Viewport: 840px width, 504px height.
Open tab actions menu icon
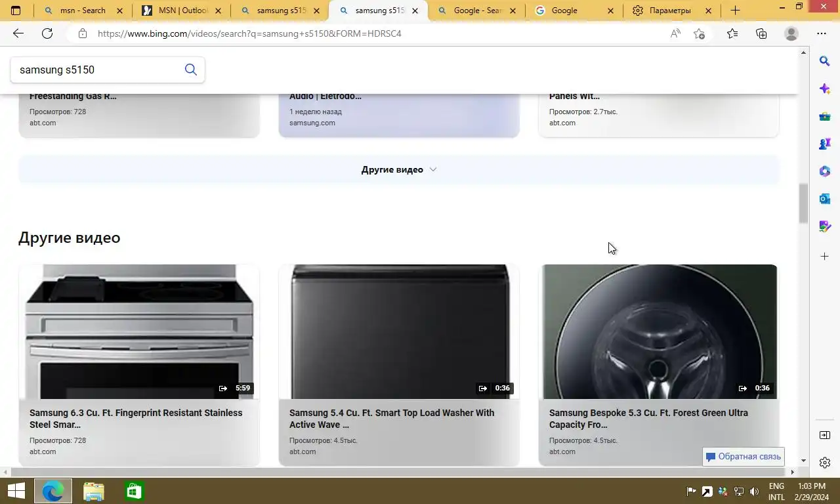click(16, 10)
